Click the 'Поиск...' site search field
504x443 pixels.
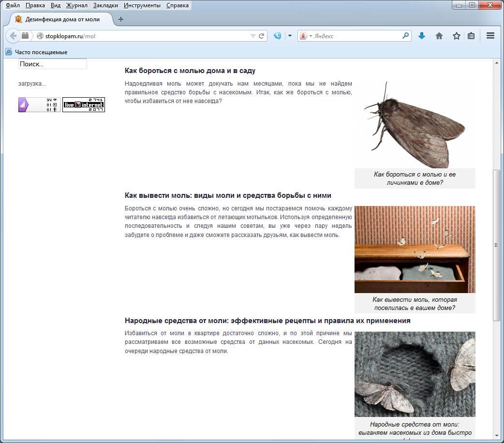tap(52, 64)
